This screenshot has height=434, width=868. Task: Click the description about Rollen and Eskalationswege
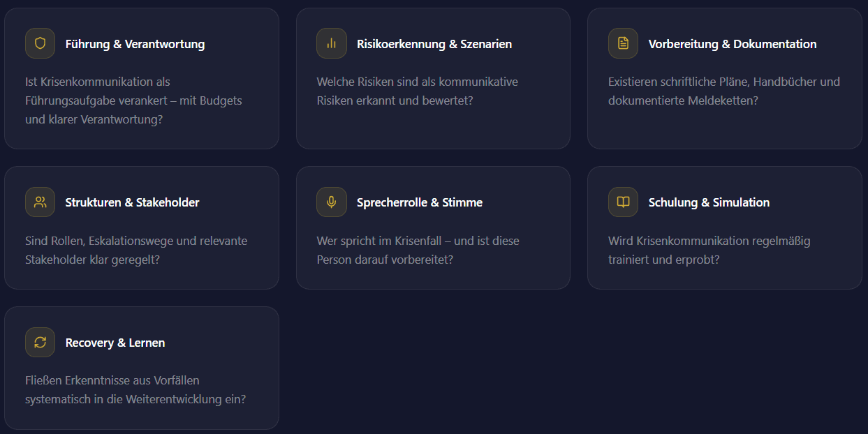136,250
